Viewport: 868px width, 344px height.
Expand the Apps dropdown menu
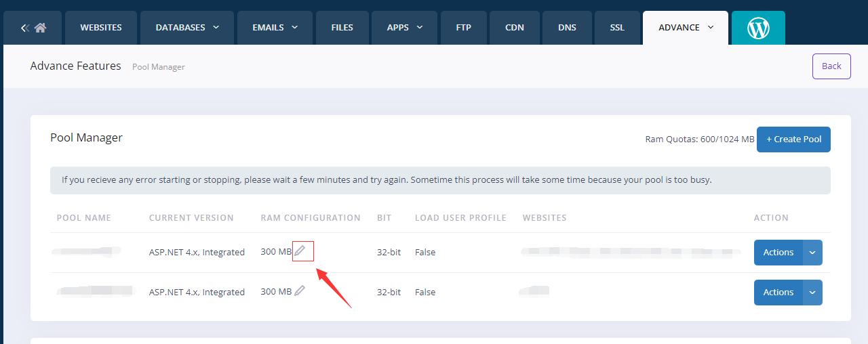(x=405, y=28)
